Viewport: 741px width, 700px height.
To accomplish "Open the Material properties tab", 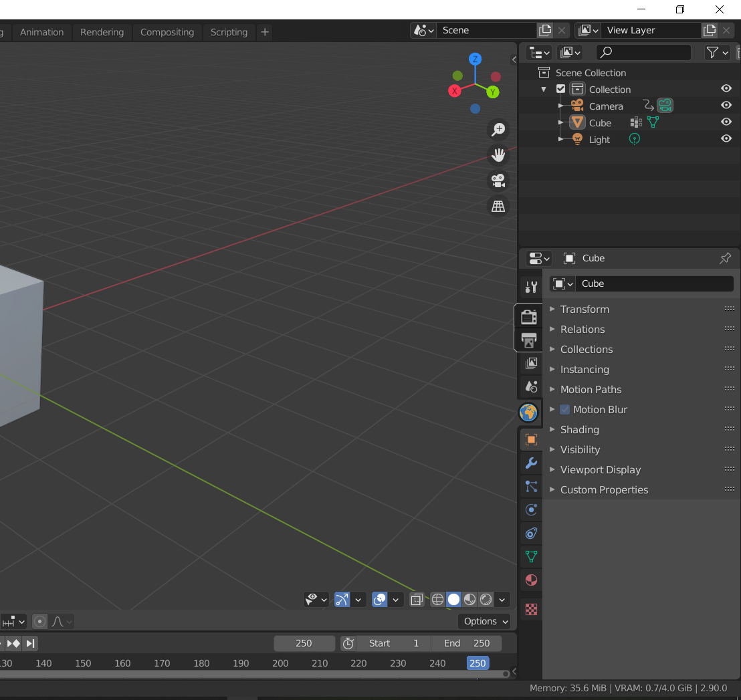I will click(x=531, y=580).
